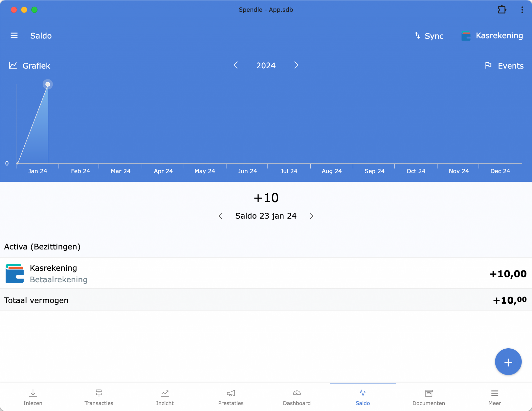This screenshot has width=532, height=411.
Task: Open the Kasrekening account selector in header
Action: pos(492,36)
